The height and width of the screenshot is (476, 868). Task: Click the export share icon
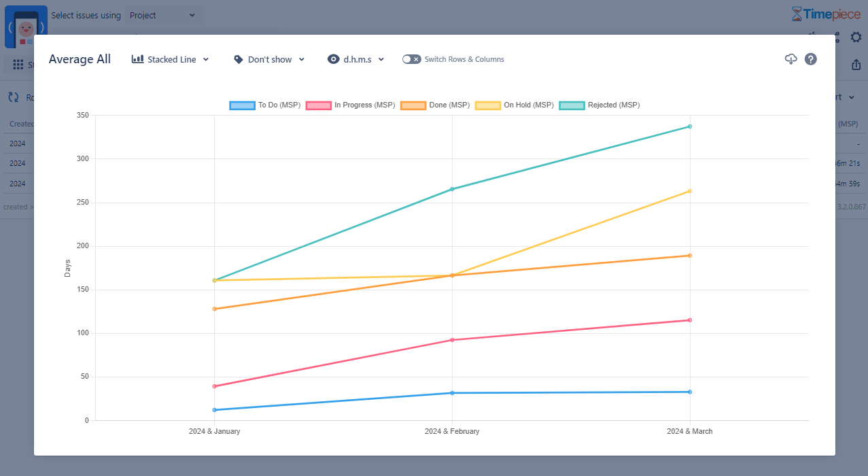[856, 65]
